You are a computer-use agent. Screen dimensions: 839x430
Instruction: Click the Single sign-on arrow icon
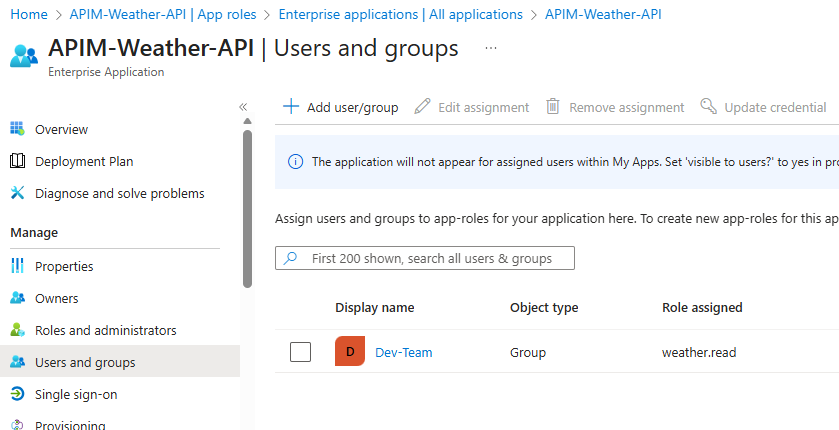pyautogui.click(x=17, y=394)
